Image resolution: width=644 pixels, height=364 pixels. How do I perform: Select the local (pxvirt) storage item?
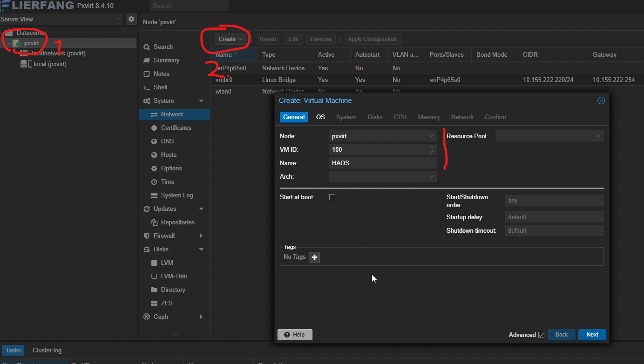[x=50, y=64]
